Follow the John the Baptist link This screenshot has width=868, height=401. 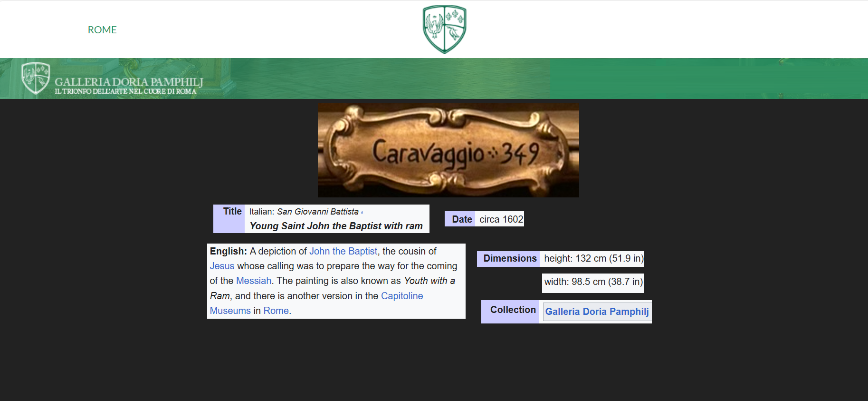(x=343, y=251)
